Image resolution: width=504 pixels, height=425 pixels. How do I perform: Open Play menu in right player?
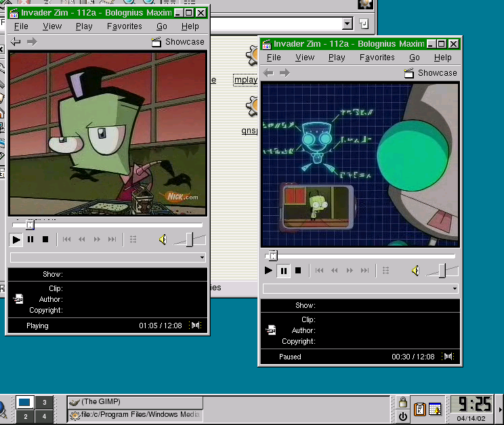coord(337,58)
